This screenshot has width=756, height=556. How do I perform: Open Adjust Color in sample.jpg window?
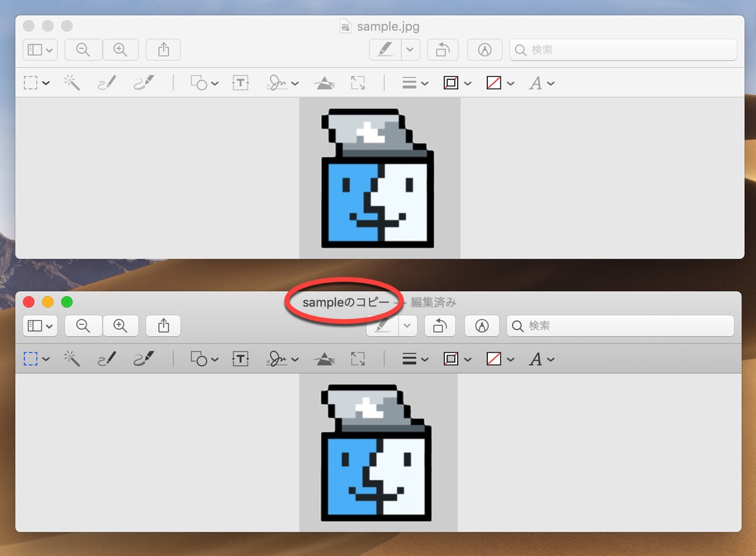(x=324, y=83)
